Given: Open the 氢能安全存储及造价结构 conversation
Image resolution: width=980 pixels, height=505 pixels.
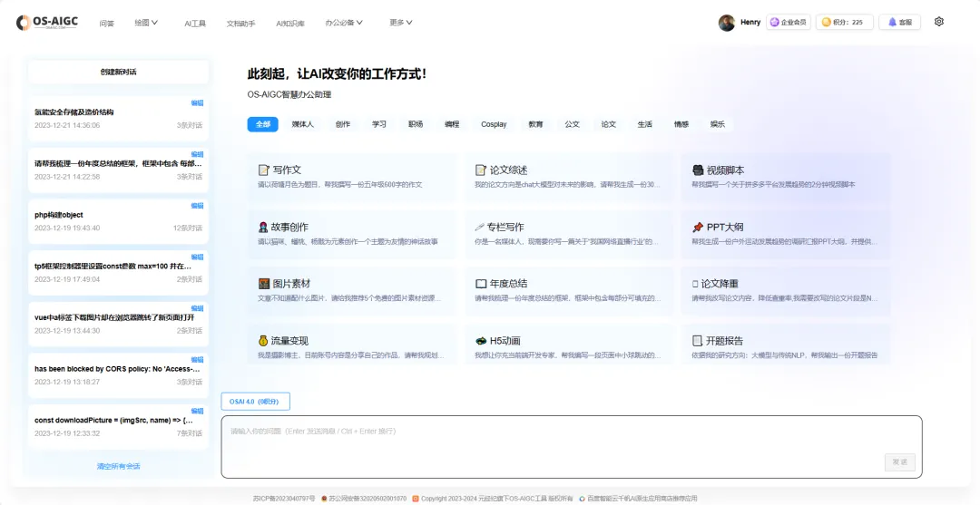Looking at the screenshot, I should [118, 119].
